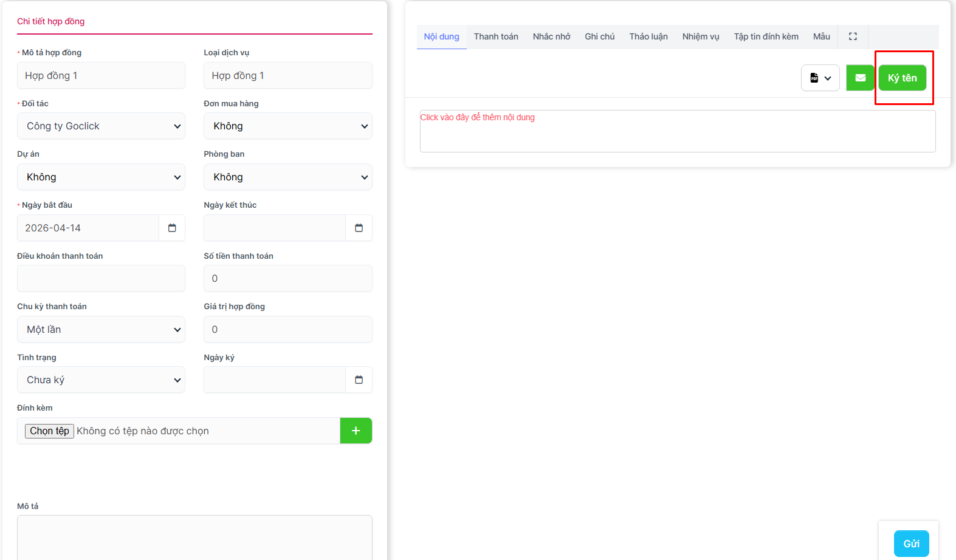Image resolution: width=956 pixels, height=560 pixels.
Task: Select the Dự án dropdown
Action: (101, 177)
